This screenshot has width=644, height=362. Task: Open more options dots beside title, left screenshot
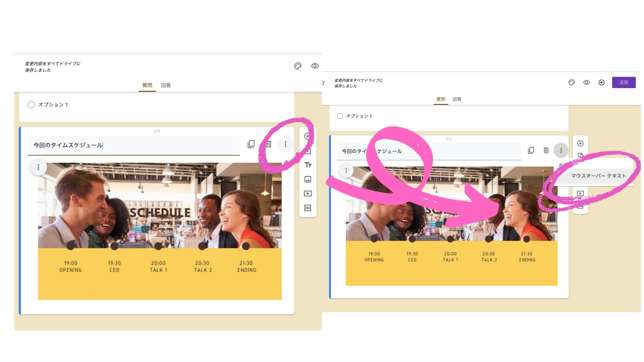[x=285, y=144]
